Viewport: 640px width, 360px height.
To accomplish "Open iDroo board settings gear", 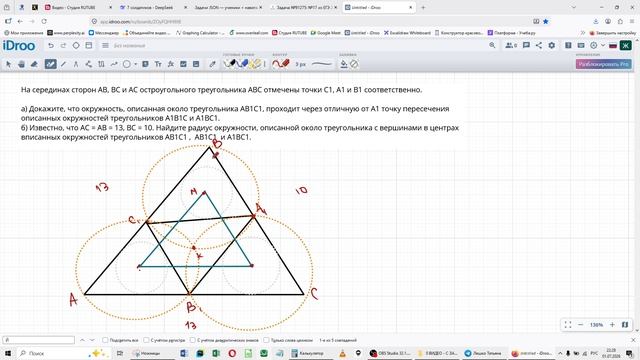I will pos(551,46).
